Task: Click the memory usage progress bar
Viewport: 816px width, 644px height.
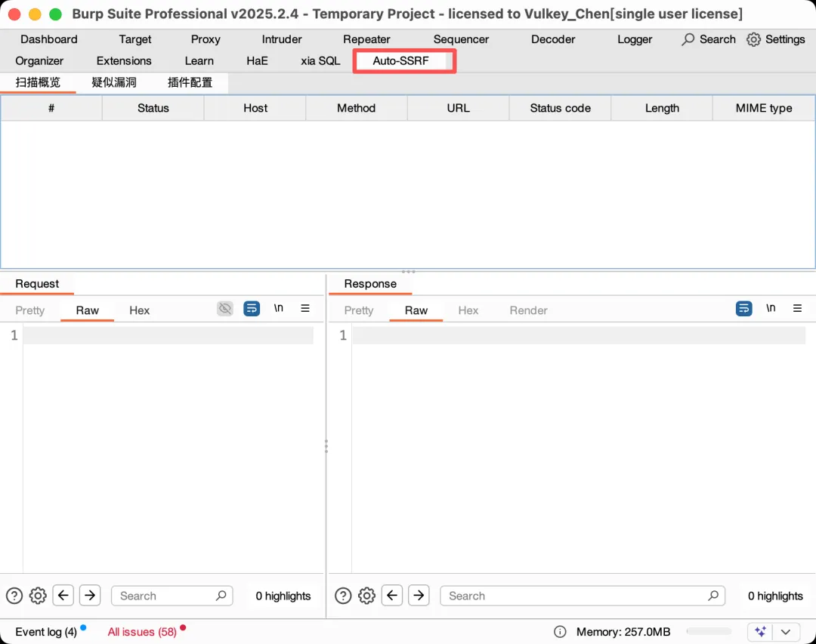Action: [709, 631]
